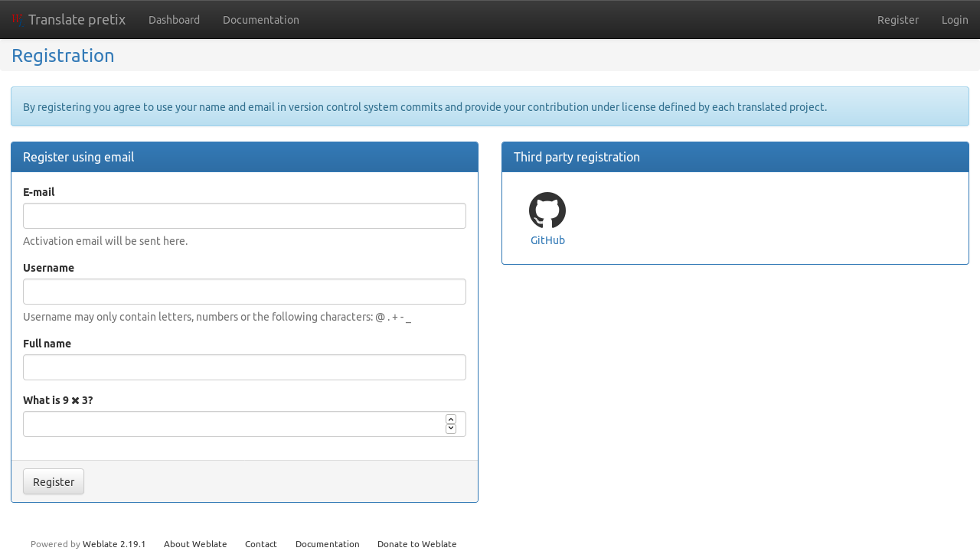Decrease captcha answer with down arrow
The image size is (980, 551).
click(x=451, y=429)
